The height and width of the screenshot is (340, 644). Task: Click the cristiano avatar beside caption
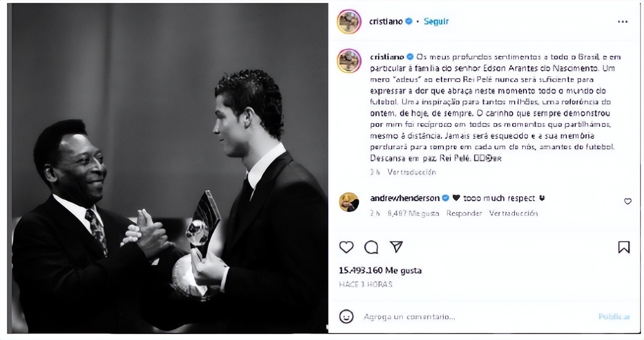click(349, 61)
